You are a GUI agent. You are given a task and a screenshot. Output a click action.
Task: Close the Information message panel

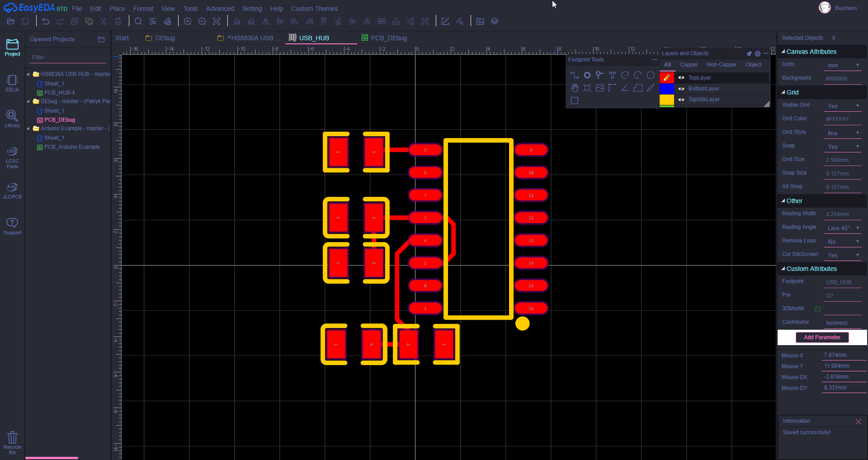tap(858, 422)
